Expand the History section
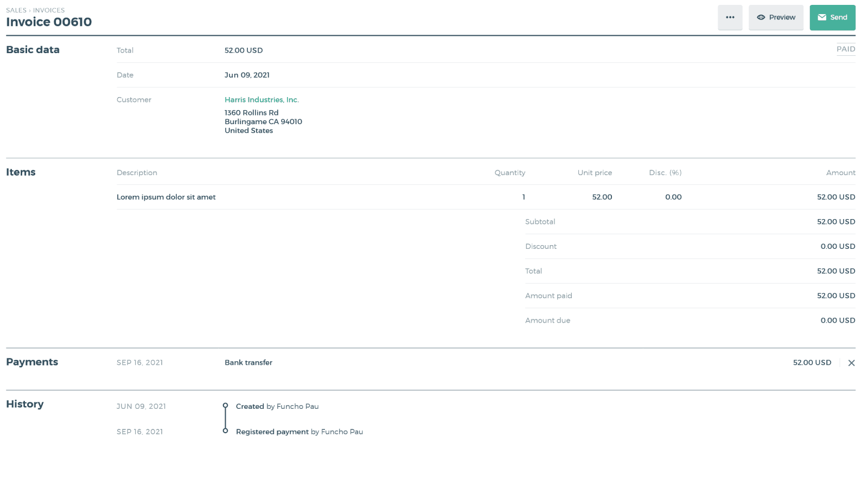The height and width of the screenshot is (488, 868). [x=25, y=404]
